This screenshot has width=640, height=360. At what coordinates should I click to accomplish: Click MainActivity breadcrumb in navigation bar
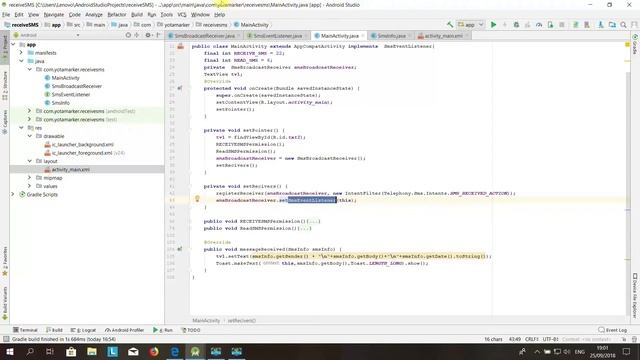[x=251, y=25]
